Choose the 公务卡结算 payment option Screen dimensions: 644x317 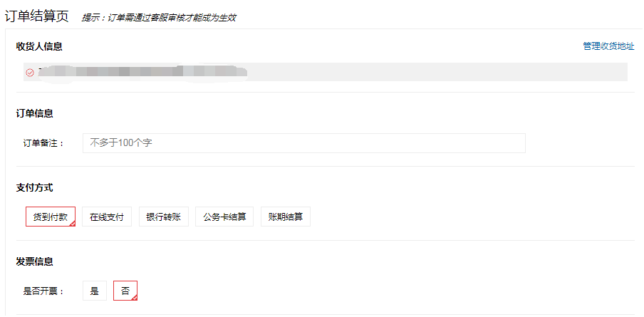[x=224, y=217]
